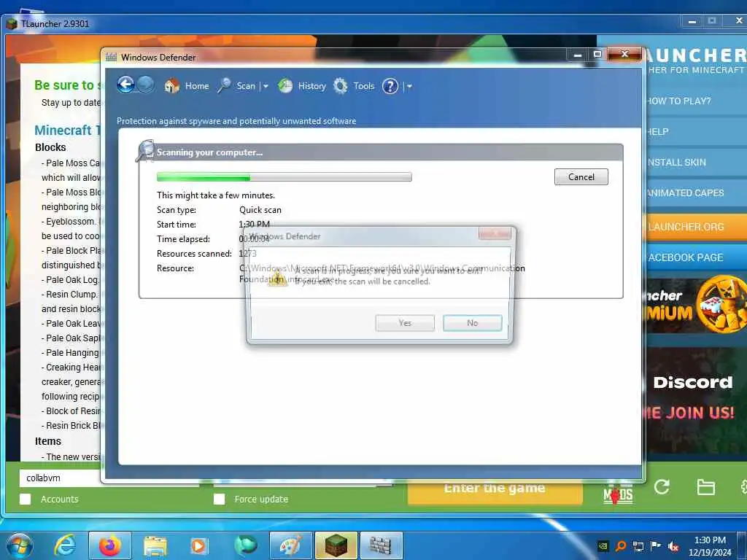Switch to Firefox in the taskbar

pyautogui.click(x=109, y=545)
